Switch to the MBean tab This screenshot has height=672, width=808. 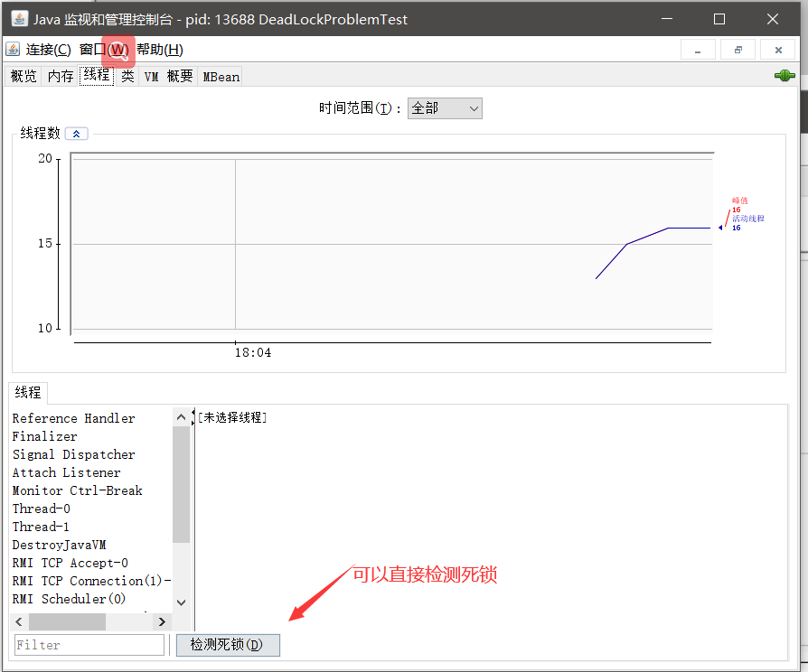tap(221, 76)
